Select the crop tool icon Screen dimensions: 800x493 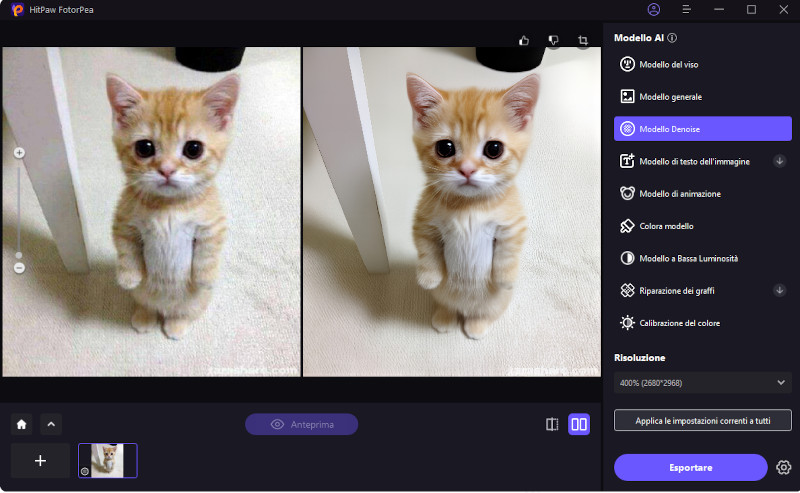tap(583, 41)
